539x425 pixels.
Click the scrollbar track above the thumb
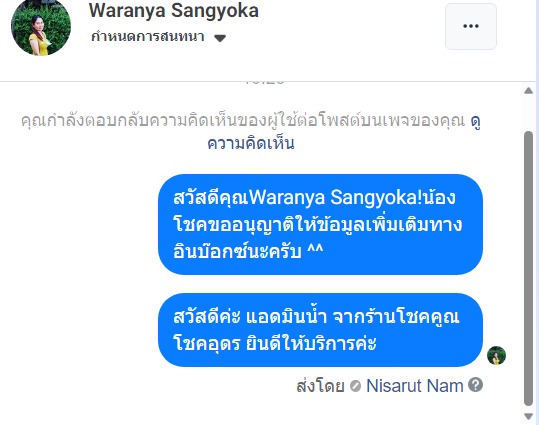point(528,113)
